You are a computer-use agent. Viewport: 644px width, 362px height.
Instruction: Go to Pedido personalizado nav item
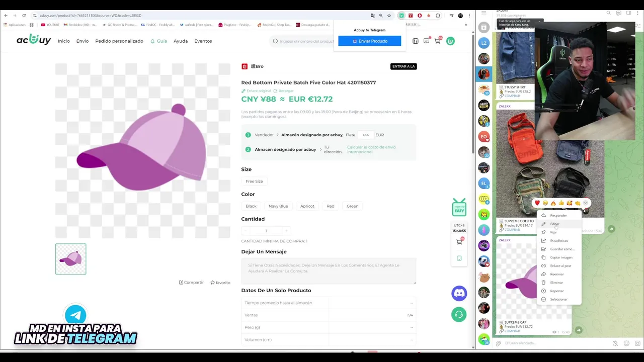[x=119, y=41]
